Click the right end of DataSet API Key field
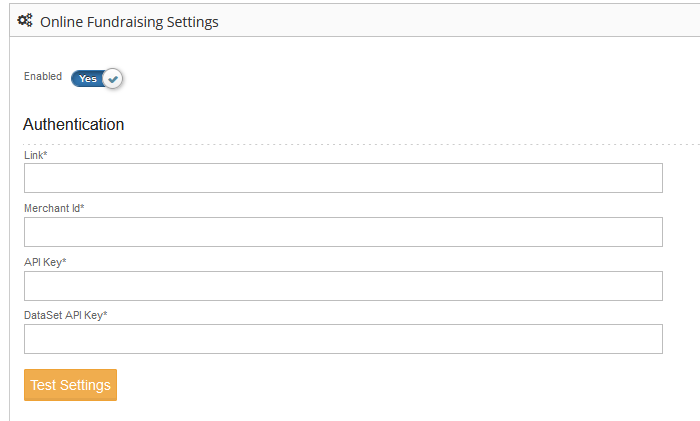Viewport: 700px width, 421px height. tap(654, 339)
